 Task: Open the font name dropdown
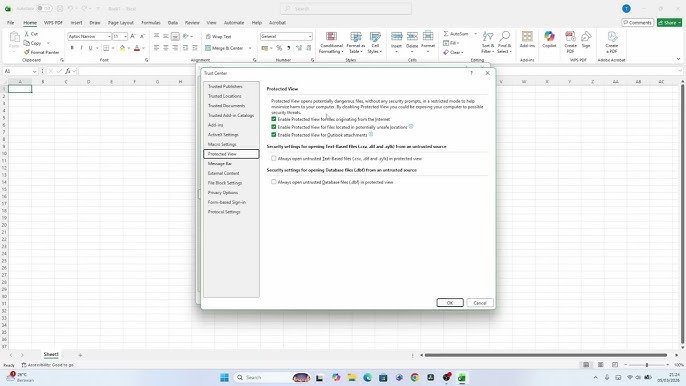point(109,36)
